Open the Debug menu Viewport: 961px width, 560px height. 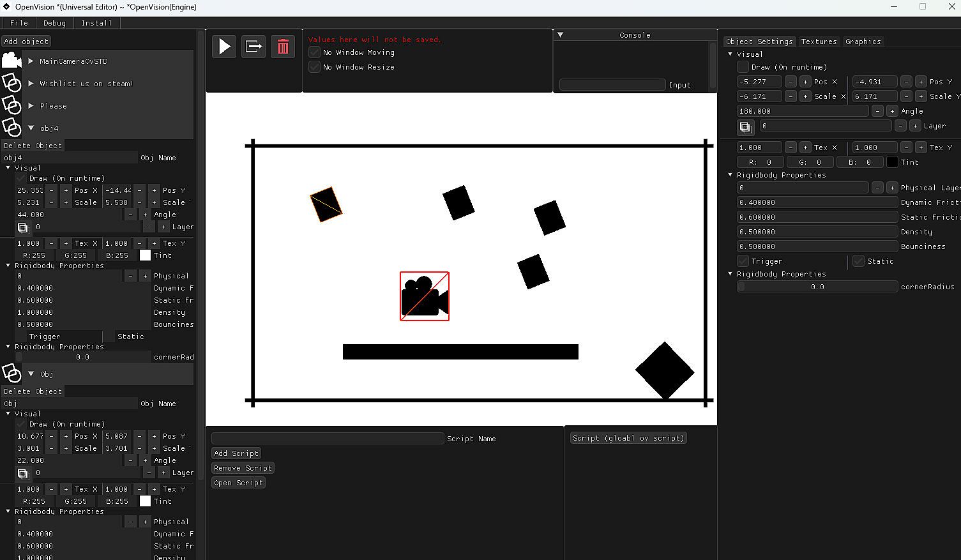[x=54, y=23]
